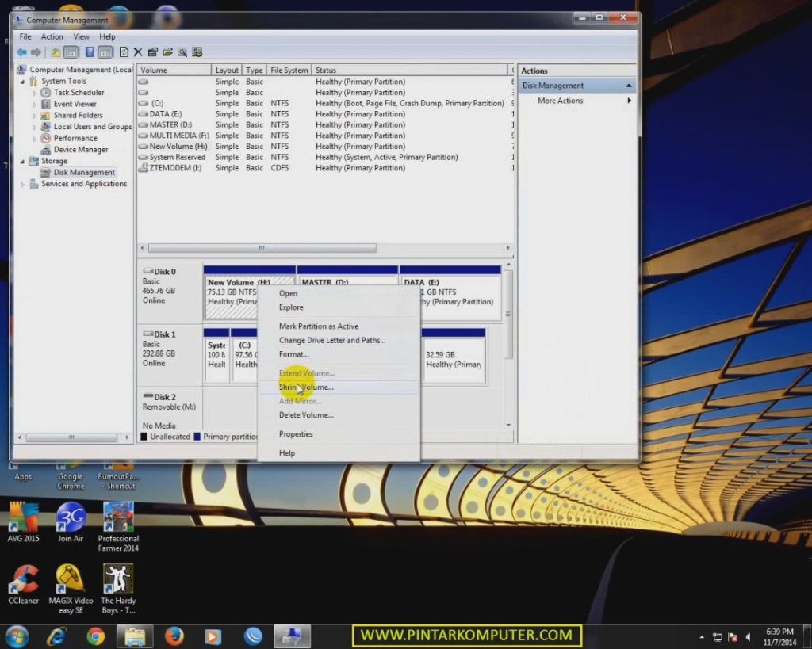812x649 pixels.
Task: Select the DATA (E:) partition block
Action: 450,292
